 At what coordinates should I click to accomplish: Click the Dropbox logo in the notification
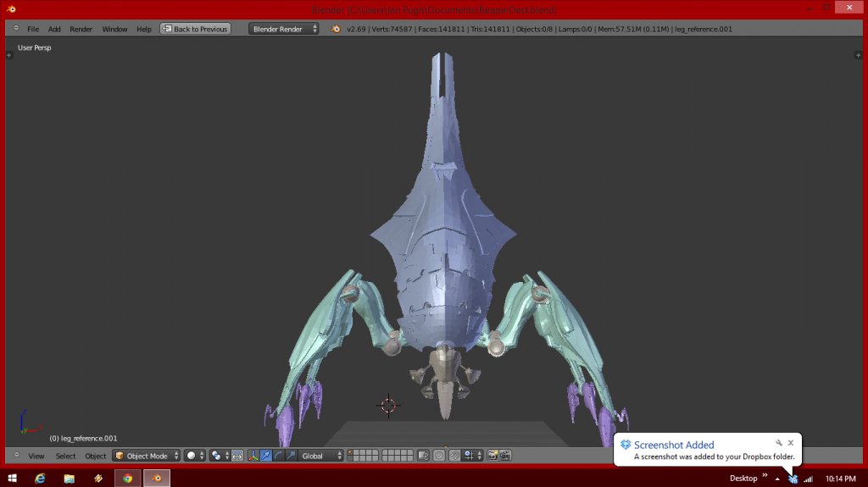coord(626,445)
